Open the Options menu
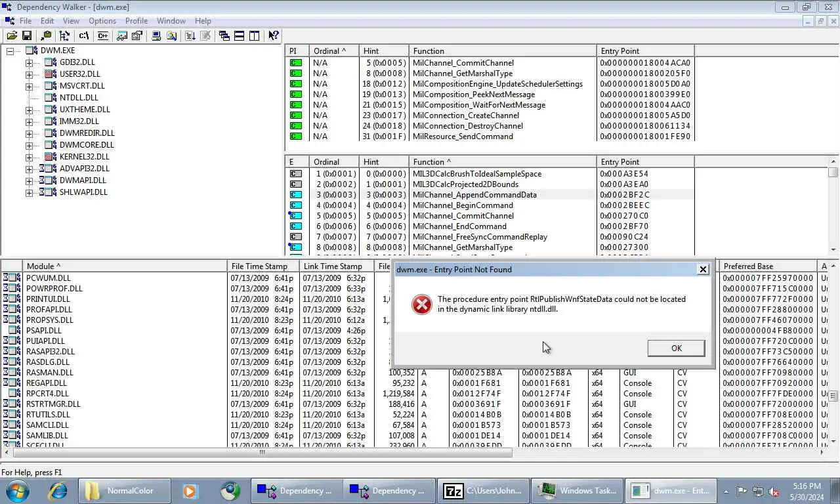 pos(102,21)
